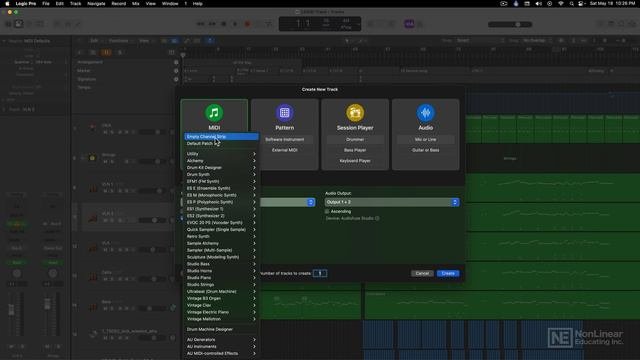Choose Mic or Line under Audio
The width and height of the screenshot is (640, 360).
click(425, 140)
